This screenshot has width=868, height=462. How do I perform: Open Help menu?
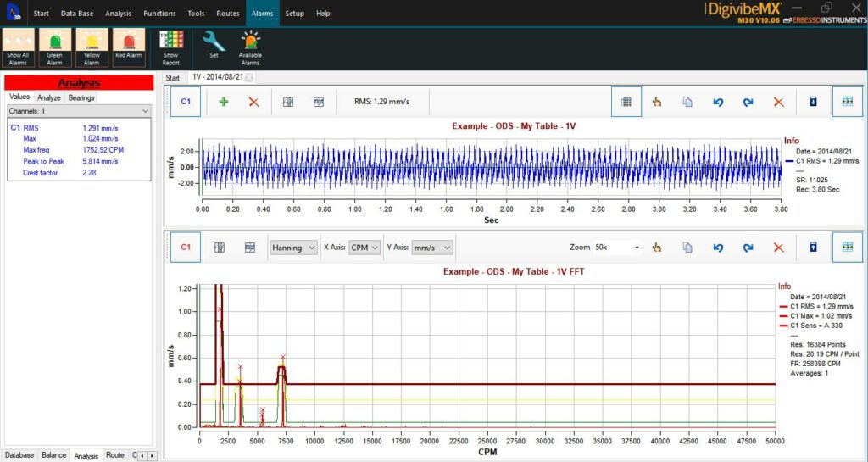coord(323,14)
